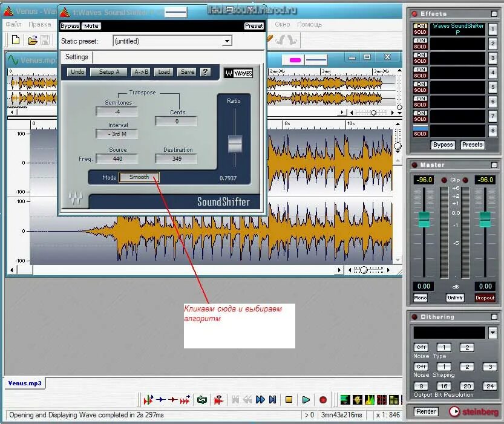Toggle ON for effect slot 4
Viewport: 504px width, 424px height.
(x=421, y=70)
